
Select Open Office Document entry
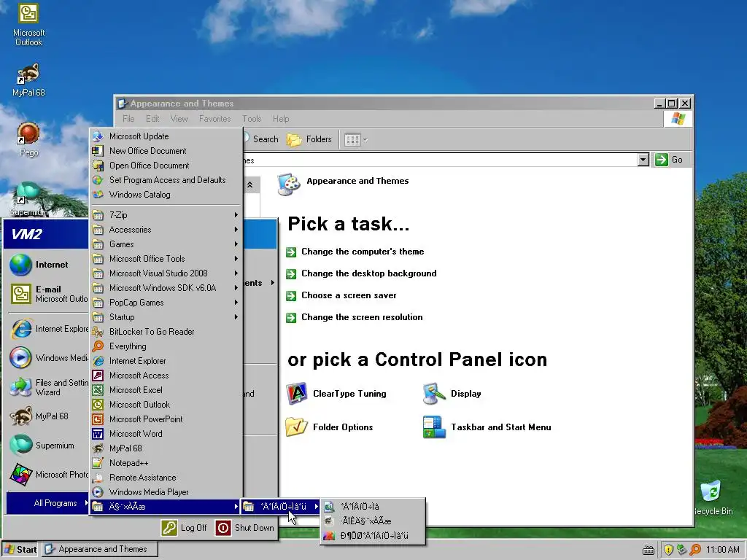[166, 166]
